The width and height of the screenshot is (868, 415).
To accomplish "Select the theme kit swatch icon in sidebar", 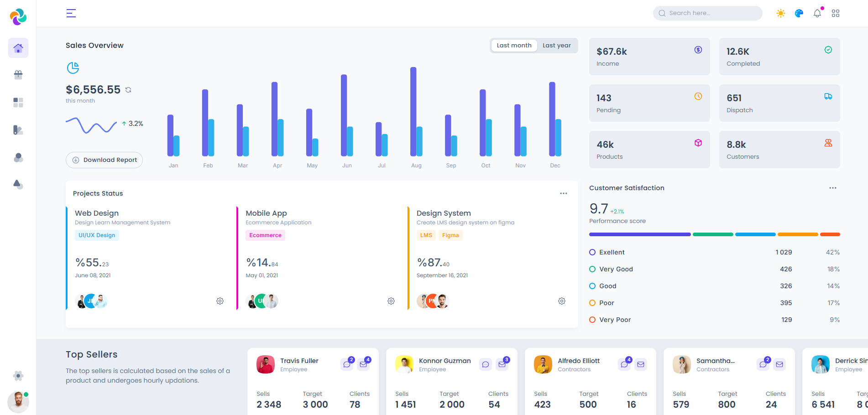I will 18,130.
